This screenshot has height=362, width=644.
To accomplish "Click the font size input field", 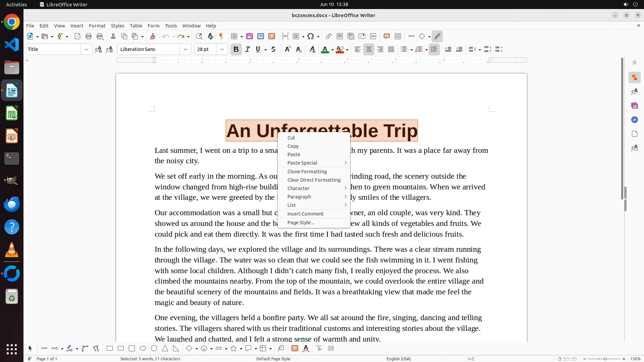I will [205, 50].
